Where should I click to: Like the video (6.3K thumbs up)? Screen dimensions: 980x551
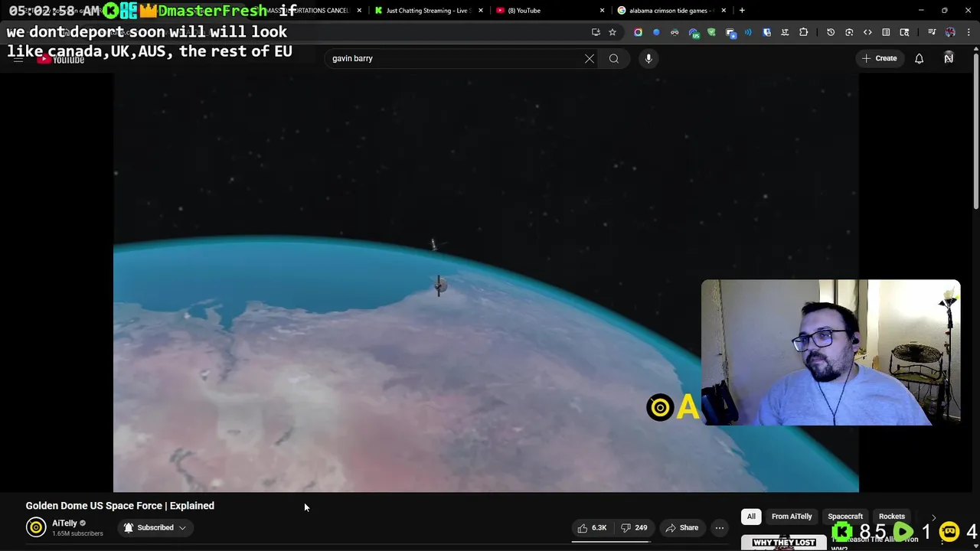click(x=592, y=527)
